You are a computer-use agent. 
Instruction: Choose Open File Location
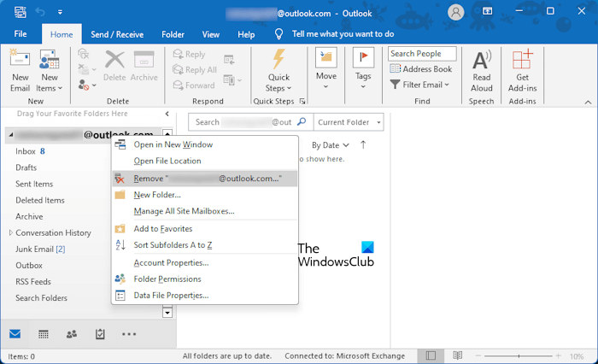click(204, 161)
